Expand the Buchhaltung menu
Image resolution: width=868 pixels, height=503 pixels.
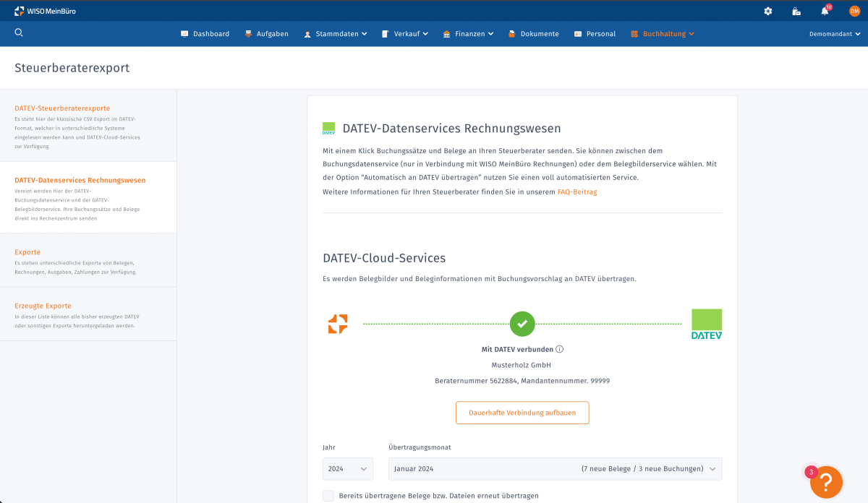[663, 34]
